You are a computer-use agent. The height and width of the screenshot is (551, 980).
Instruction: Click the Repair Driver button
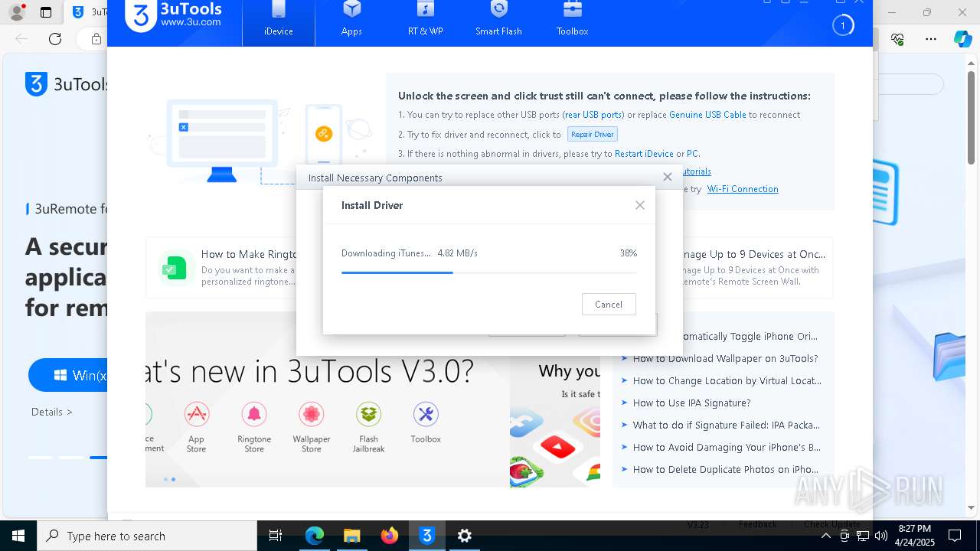tap(593, 134)
